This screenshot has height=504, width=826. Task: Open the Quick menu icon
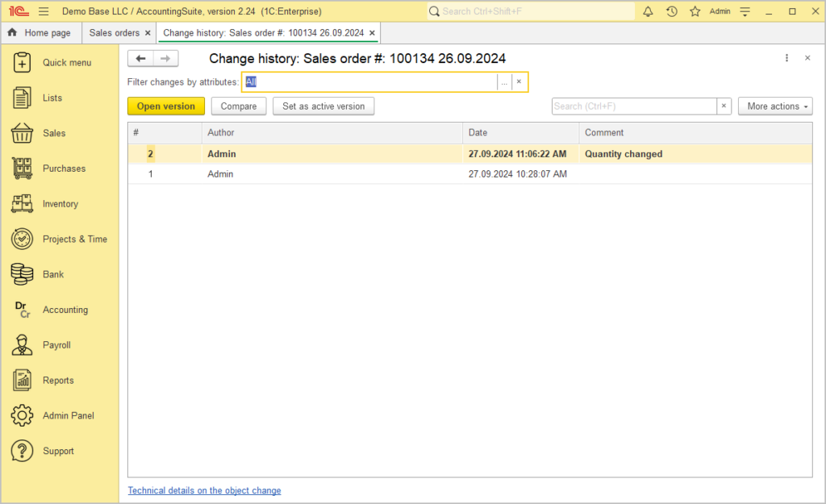coord(22,62)
